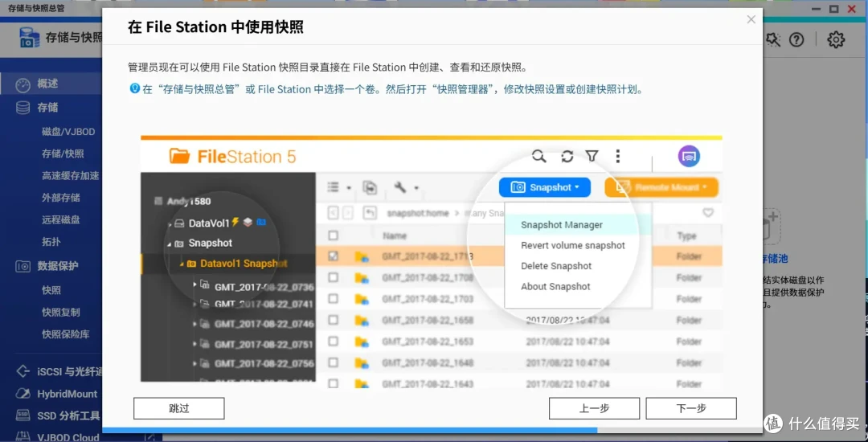Skip the tutorial with 跳过 button
868x442 pixels.
coord(178,408)
